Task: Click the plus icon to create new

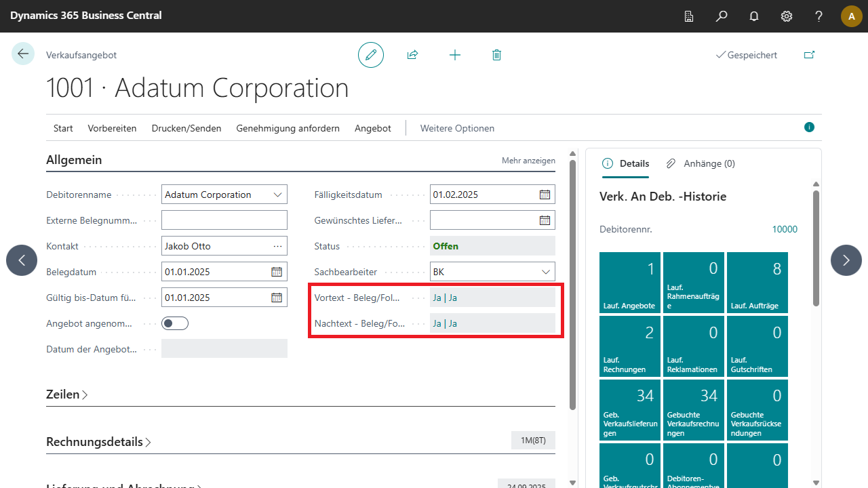Action: coord(455,55)
